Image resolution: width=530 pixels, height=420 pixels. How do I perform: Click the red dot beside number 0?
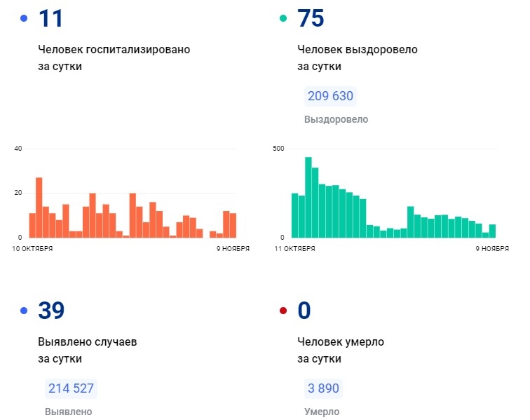283,311
